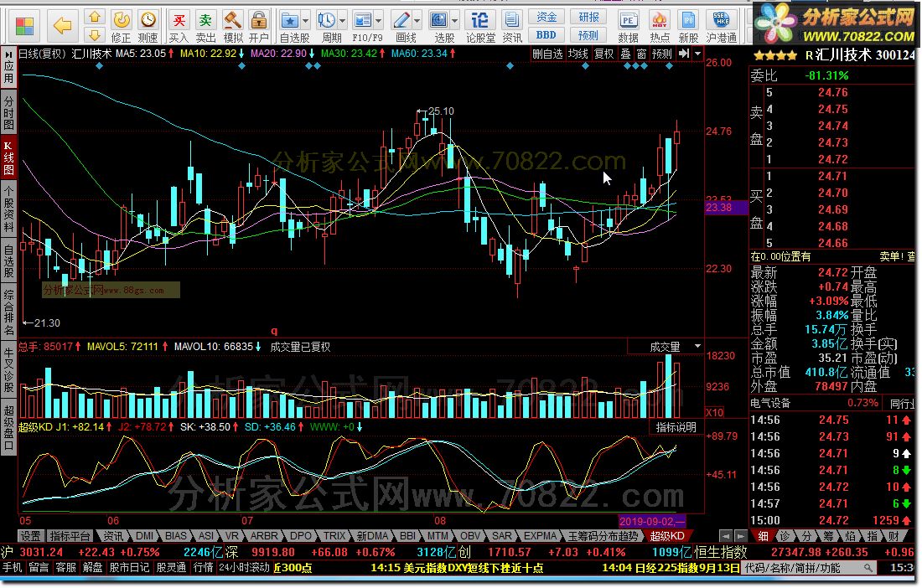Click the red 买入 buy icon

[x=179, y=21]
